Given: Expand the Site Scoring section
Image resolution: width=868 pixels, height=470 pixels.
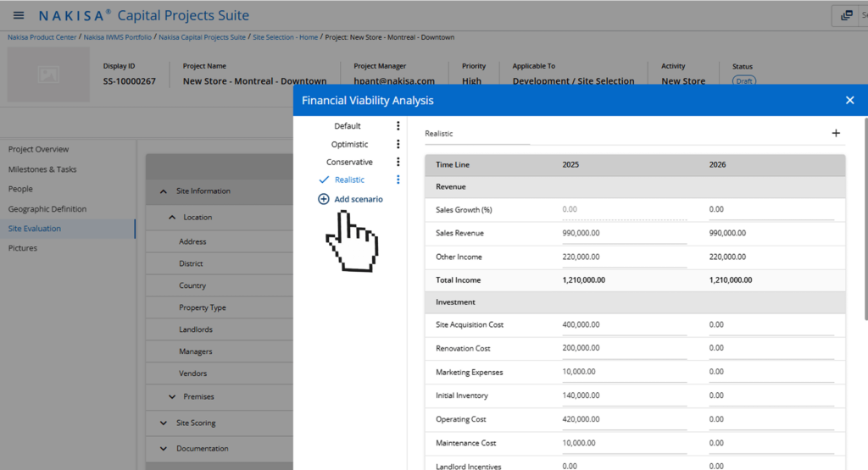Looking at the screenshot, I should (x=164, y=423).
